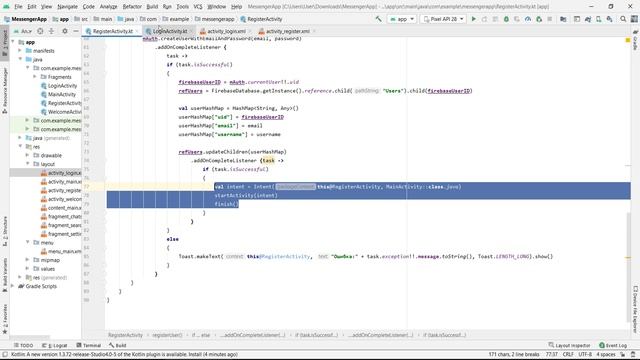Click the Search Everywhere magnifier icon
This screenshot has width=640, height=360.
[x=623, y=19]
